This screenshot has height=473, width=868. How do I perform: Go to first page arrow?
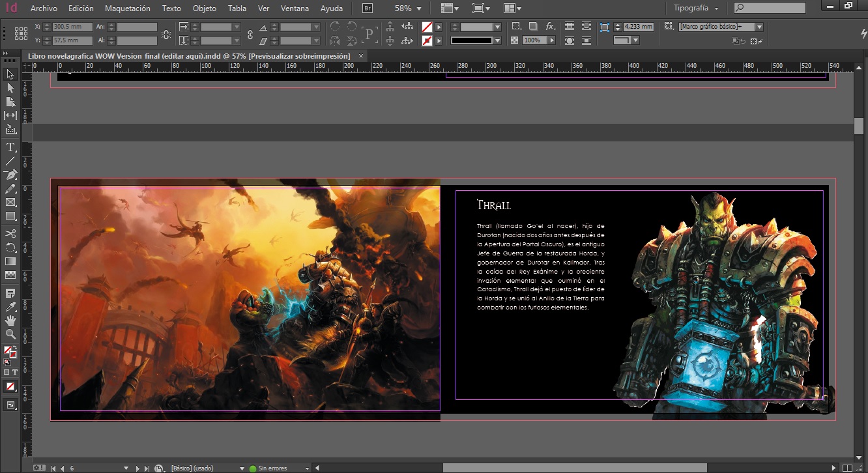(53, 468)
